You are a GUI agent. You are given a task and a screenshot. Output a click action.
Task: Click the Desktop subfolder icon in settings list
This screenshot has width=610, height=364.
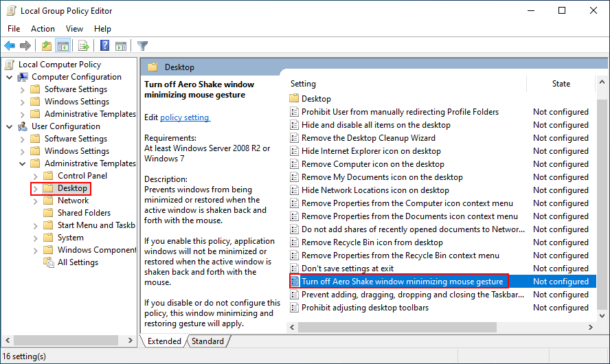click(x=294, y=98)
